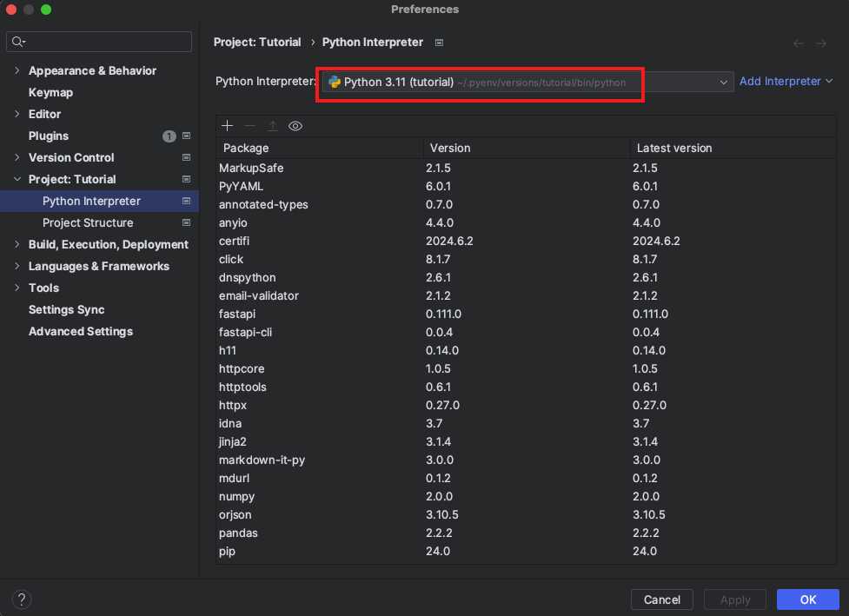The width and height of the screenshot is (849, 616).
Task: Select the dnspython package row
Action: 527,277
